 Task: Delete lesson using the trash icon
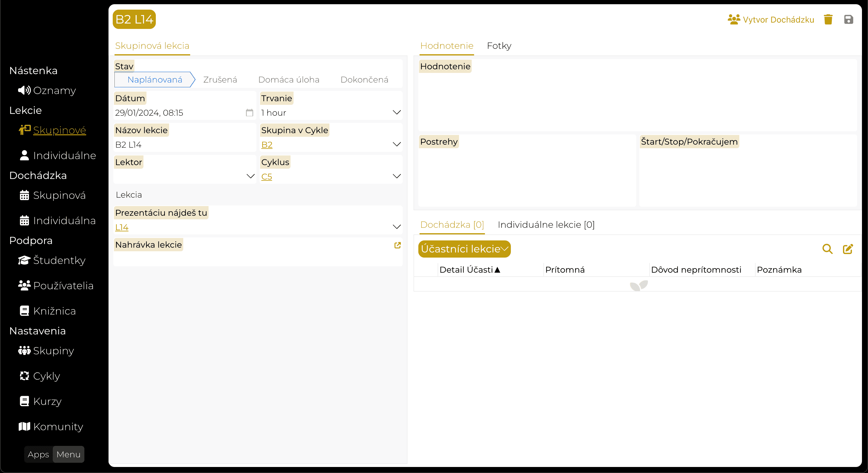(x=828, y=20)
